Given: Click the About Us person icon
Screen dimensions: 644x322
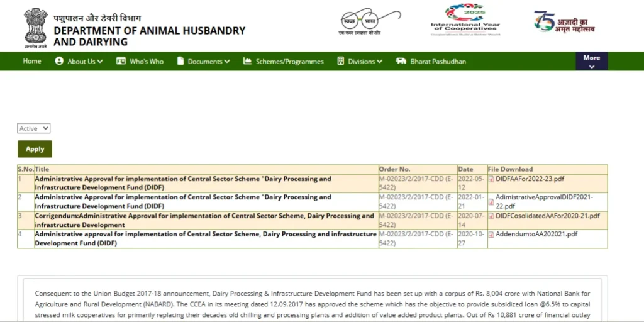Looking at the screenshot, I should 59,61.
